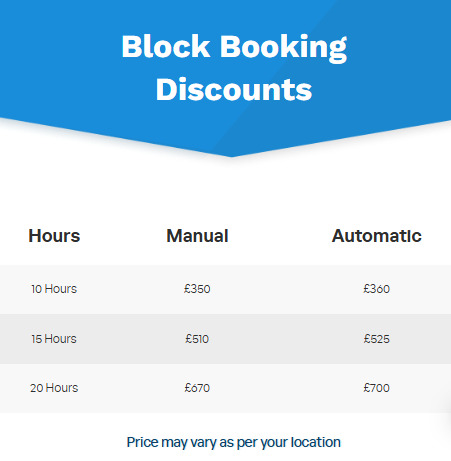Click the 15 Hours row label

point(54,339)
